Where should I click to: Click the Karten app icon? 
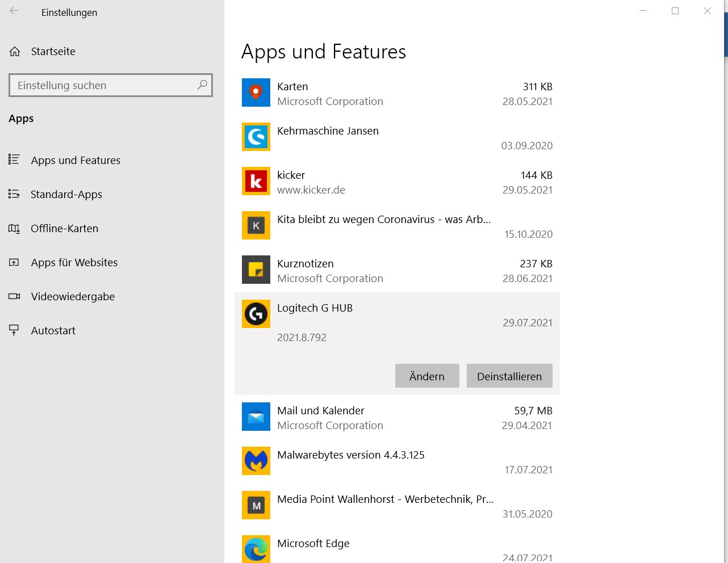pyautogui.click(x=256, y=93)
